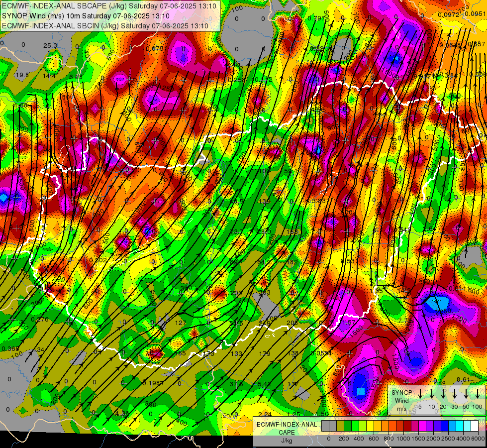Click the 19.8 value on the map
The width and height of the screenshot is (487, 448).
coord(22,75)
